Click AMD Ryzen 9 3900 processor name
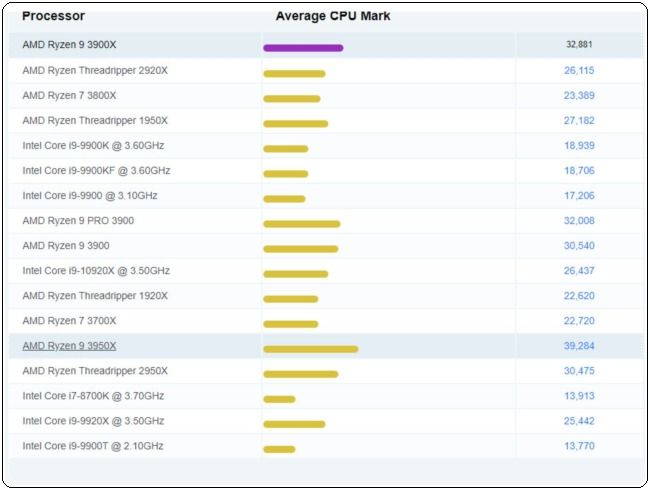Viewport: 650px width, 490px height. tap(66, 245)
